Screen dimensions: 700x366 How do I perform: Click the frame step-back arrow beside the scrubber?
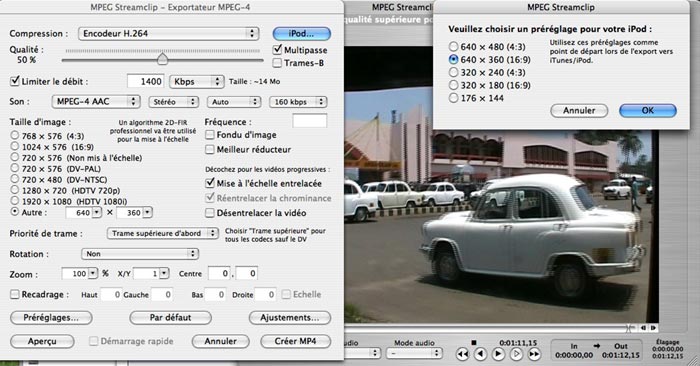[x=643, y=328]
